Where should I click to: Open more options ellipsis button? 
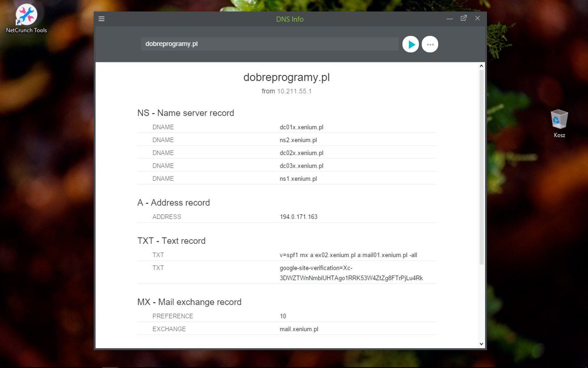click(x=430, y=44)
